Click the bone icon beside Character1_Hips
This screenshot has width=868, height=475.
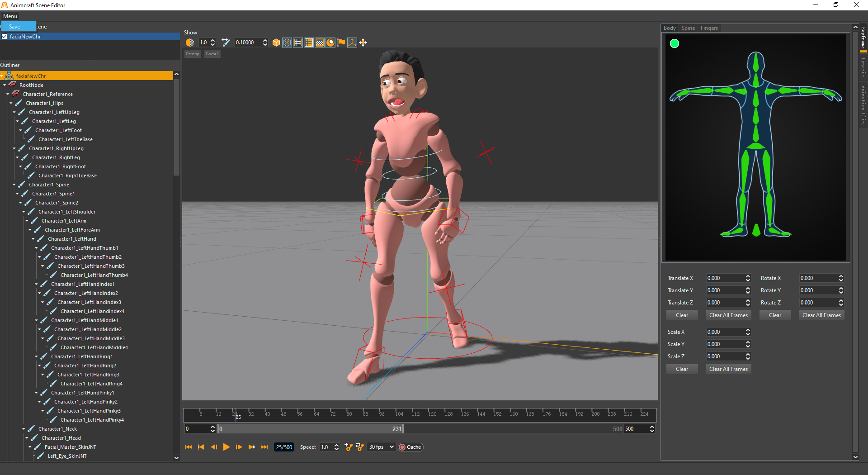(19, 103)
